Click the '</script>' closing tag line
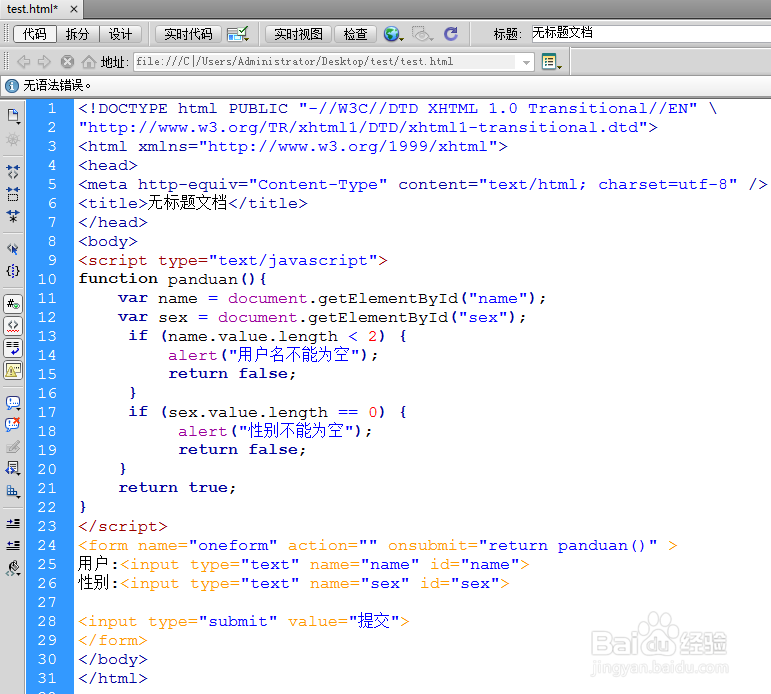The width and height of the screenshot is (771, 694). pos(123,526)
